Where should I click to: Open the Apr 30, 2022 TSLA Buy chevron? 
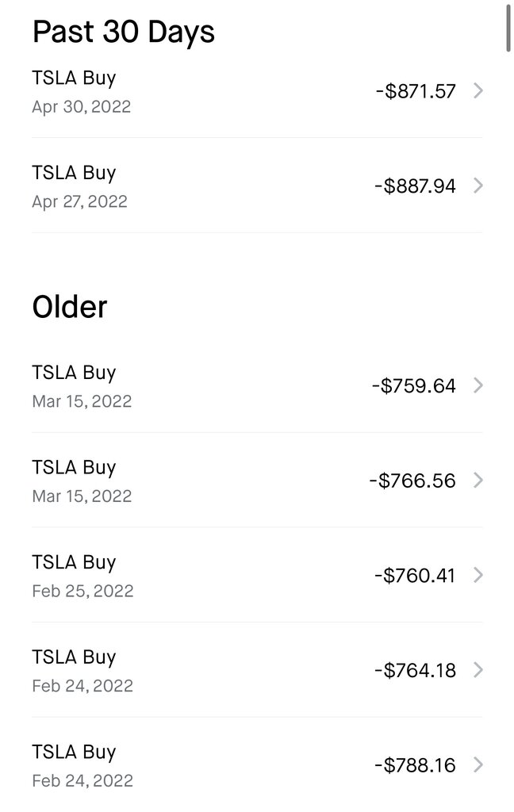click(478, 91)
